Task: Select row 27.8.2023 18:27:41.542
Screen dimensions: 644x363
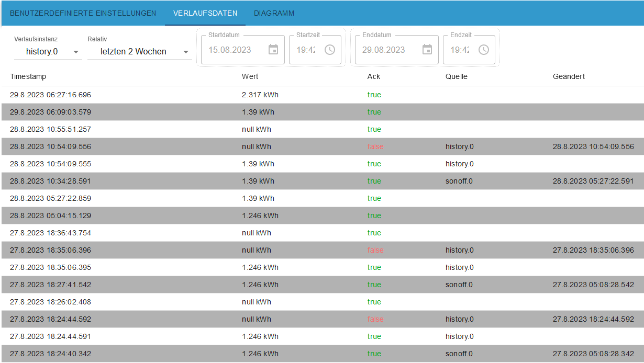Action: (322, 285)
